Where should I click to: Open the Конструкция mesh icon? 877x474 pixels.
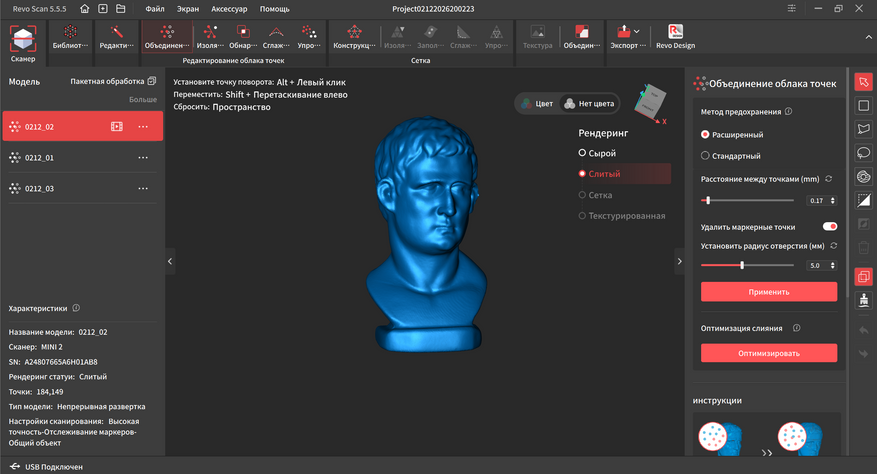[x=354, y=37]
